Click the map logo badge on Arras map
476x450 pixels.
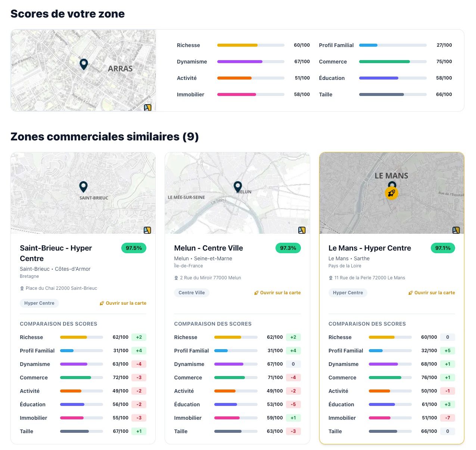tap(147, 108)
